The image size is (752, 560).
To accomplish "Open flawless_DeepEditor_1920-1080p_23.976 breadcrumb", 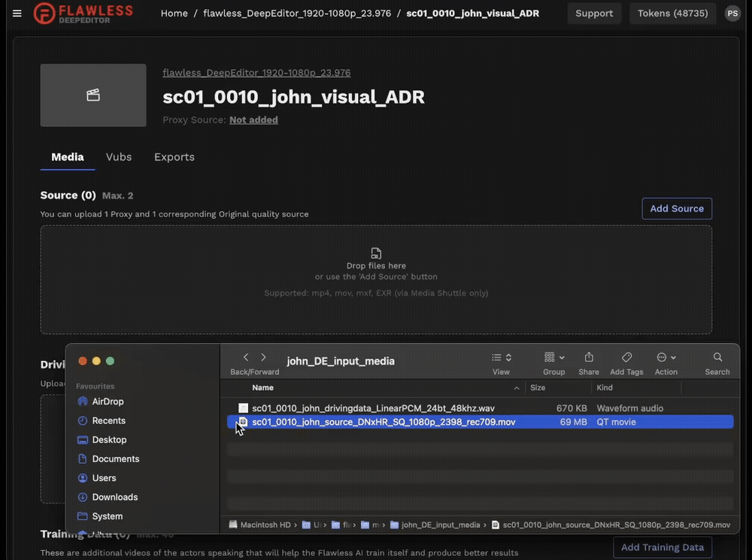I will click(297, 14).
